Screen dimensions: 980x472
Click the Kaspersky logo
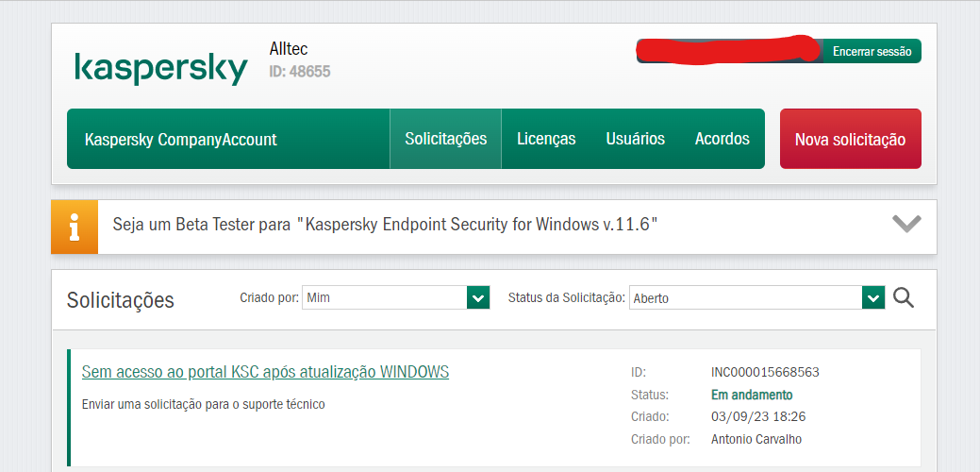pos(161,69)
